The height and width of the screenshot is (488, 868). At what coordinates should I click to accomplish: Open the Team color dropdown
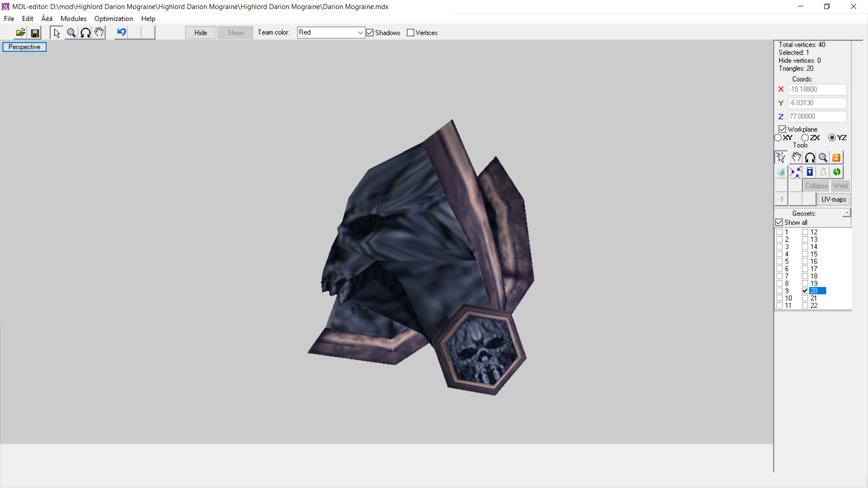tap(331, 33)
